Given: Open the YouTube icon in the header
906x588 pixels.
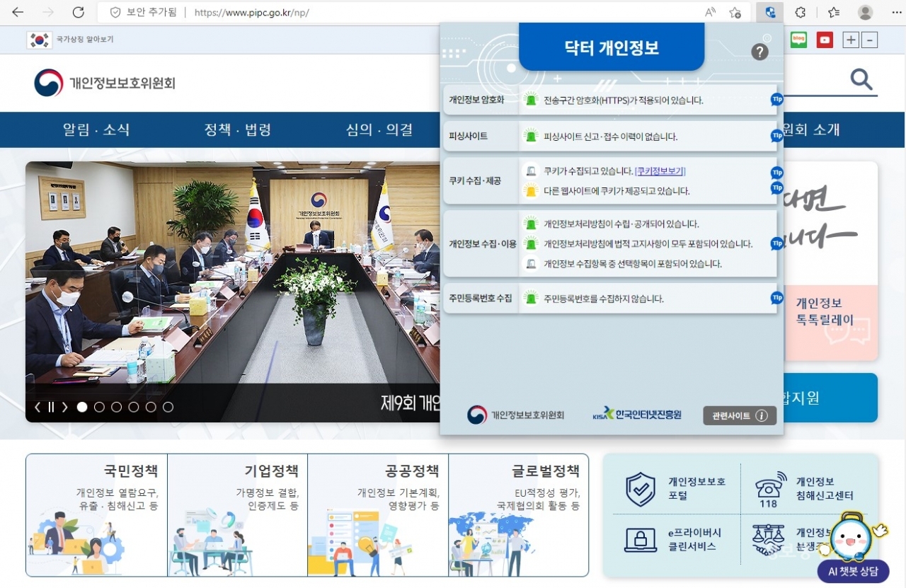Looking at the screenshot, I should (x=824, y=40).
